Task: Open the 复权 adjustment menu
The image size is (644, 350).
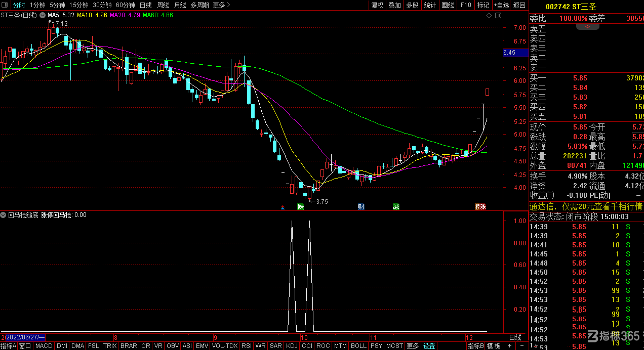Action: click(x=377, y=5)
